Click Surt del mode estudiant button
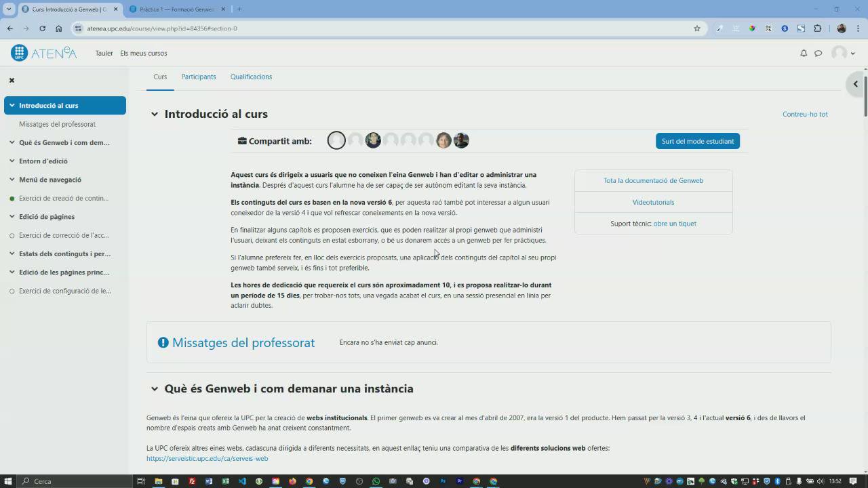The image size is (868, 488). coord(698,141)
